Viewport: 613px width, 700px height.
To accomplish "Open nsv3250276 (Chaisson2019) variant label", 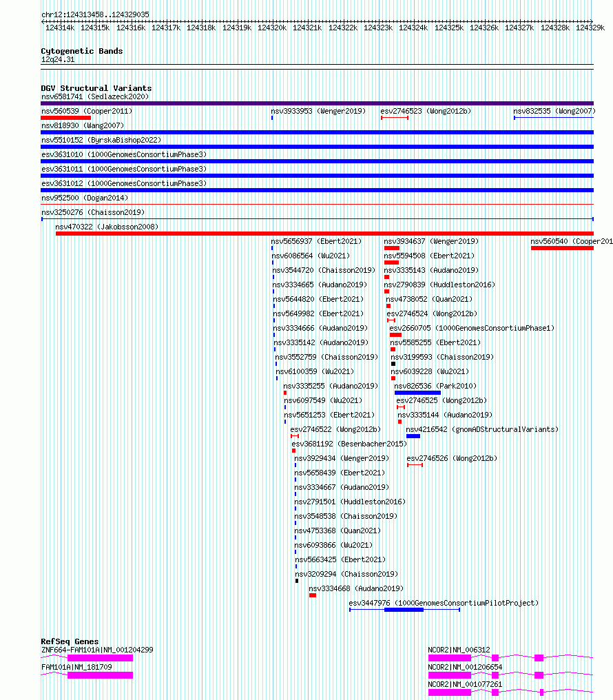I will [93, 212].
